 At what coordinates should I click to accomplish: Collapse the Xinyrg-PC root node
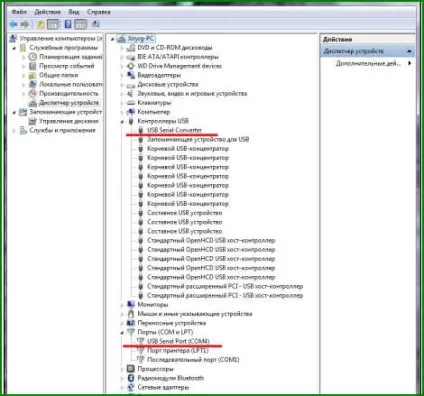tap(113, 39)
